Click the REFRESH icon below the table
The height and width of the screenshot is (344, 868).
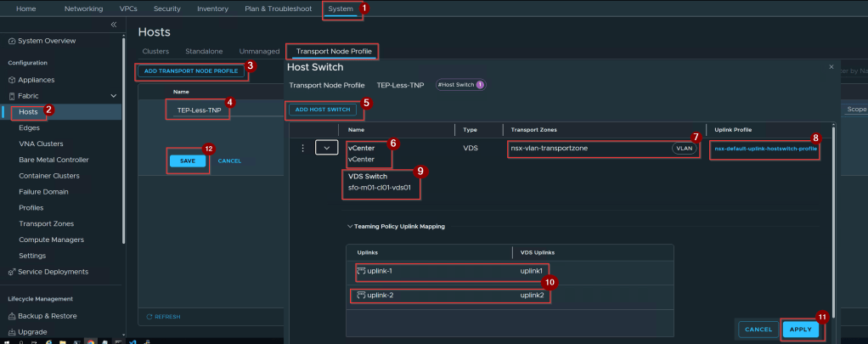149,317
